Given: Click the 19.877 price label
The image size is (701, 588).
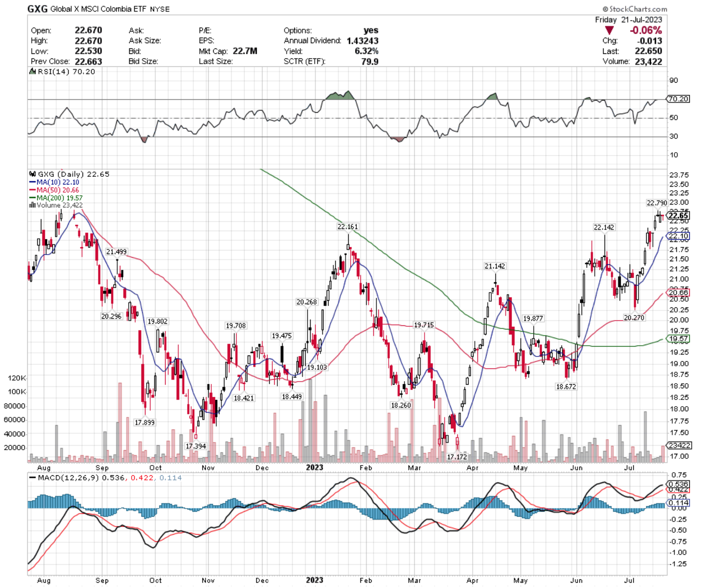Looking at the screenshot, I should [x=533, y=319].
